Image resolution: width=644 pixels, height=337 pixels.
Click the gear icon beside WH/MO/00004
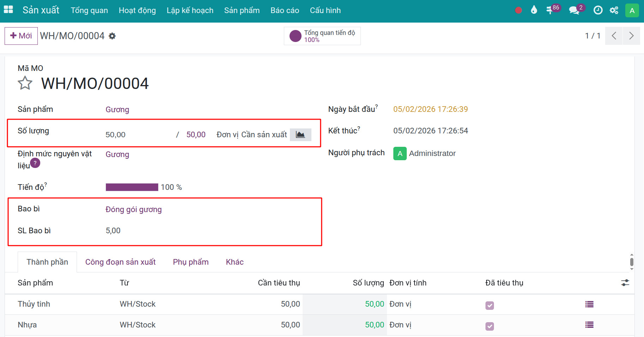click(x=112, y=36)
